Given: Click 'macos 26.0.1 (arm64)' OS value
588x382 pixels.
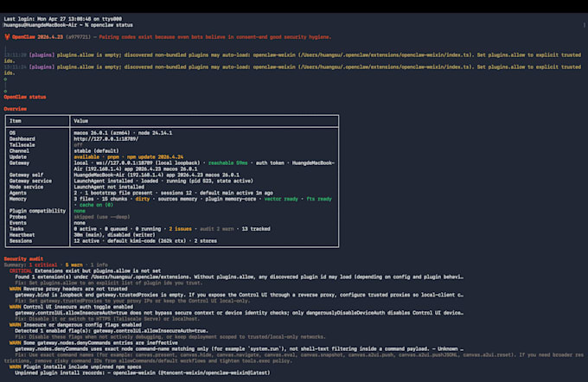Looking at the screenshot, I should [x=102, y=133].
